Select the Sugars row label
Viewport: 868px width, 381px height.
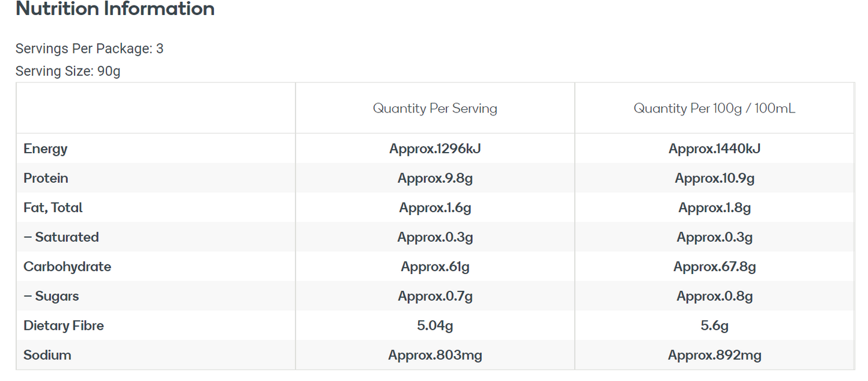click(51, 296)
